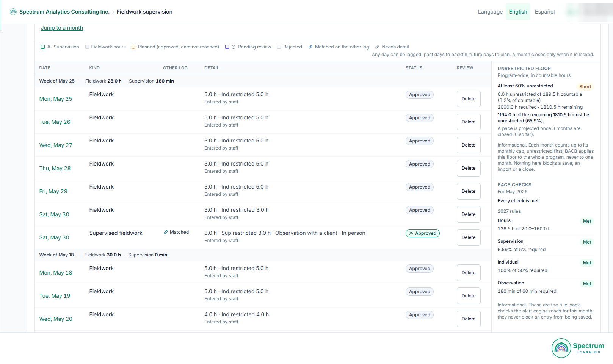The width and height of the screenshot is (613, 364).
Task: Open Spectrum Analytics Consulting Inc. breadcrumb
Action: (64, 12)
